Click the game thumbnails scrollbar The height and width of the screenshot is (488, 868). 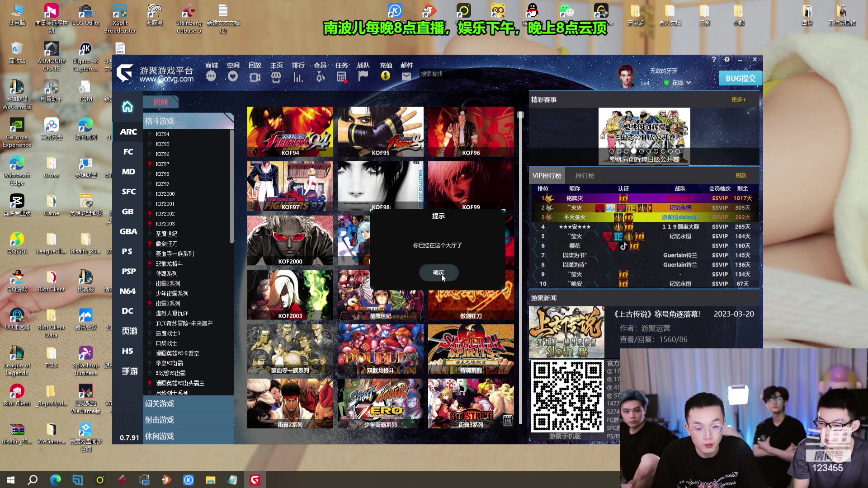click(x=520, y=267)
